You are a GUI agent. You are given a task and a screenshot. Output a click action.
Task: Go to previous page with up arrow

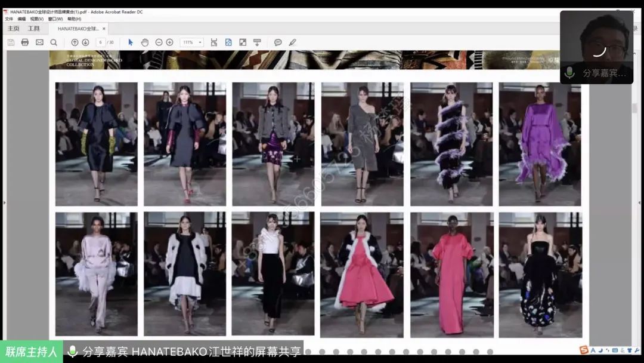[75, 42]
